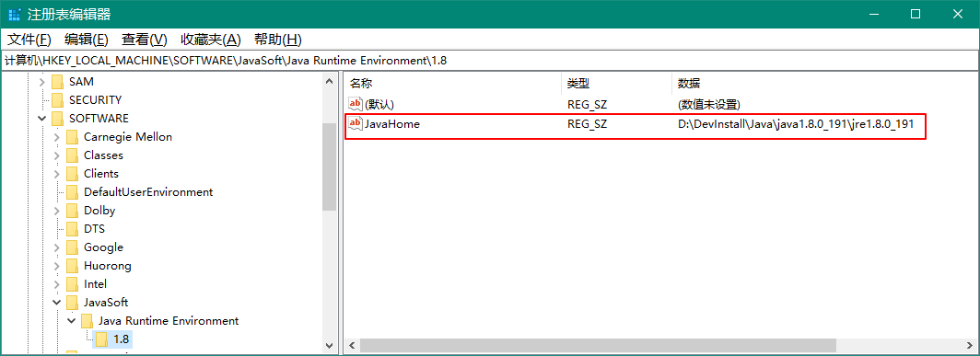This screenshot has height=356, width=980.
Task: Click the tree pane scroll down arrow
Action: pyautogui.click(x=330, y=345)
